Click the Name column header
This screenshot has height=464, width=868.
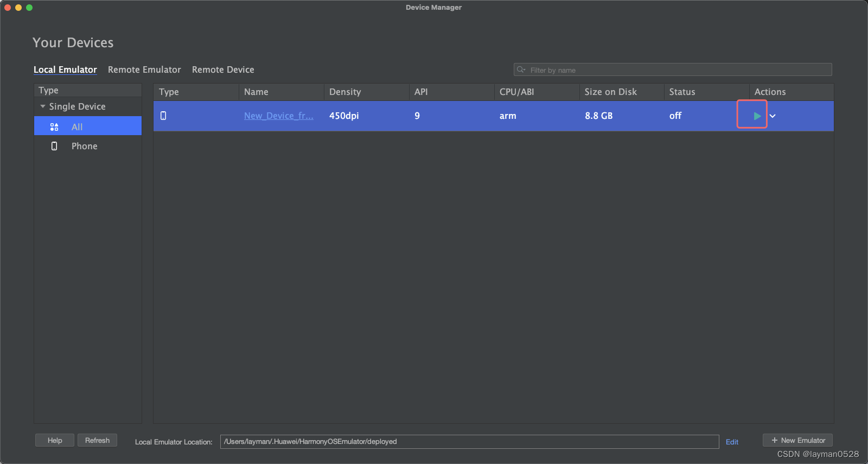point(282,92)
